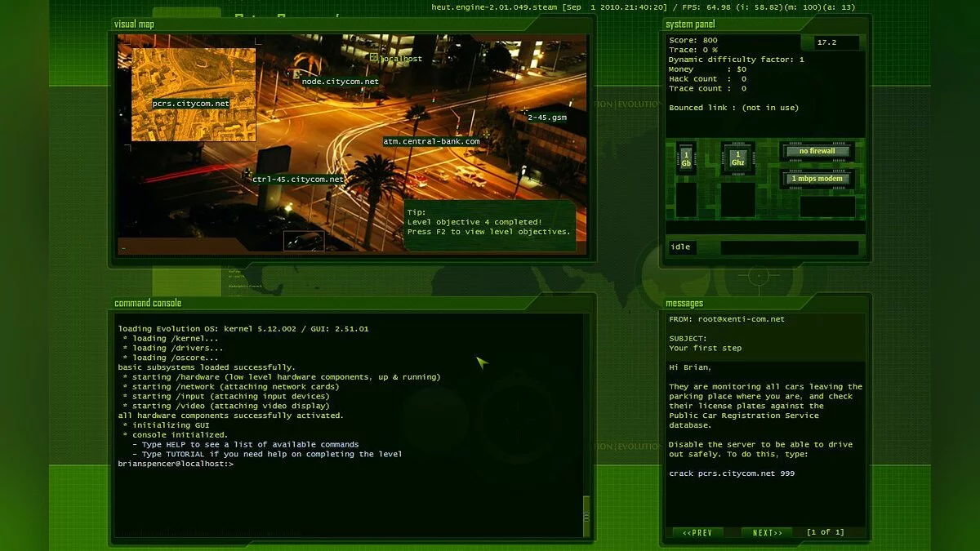Go to previous message with PREV
Screen dimensions: 980x551
tap(697, 533)
